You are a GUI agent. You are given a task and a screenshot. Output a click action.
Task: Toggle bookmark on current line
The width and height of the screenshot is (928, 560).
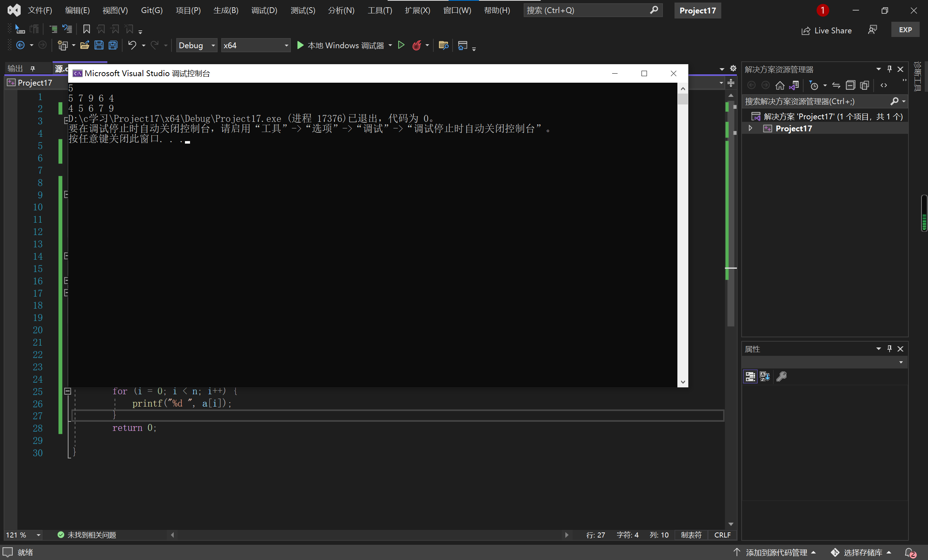[x=86, y=29]
